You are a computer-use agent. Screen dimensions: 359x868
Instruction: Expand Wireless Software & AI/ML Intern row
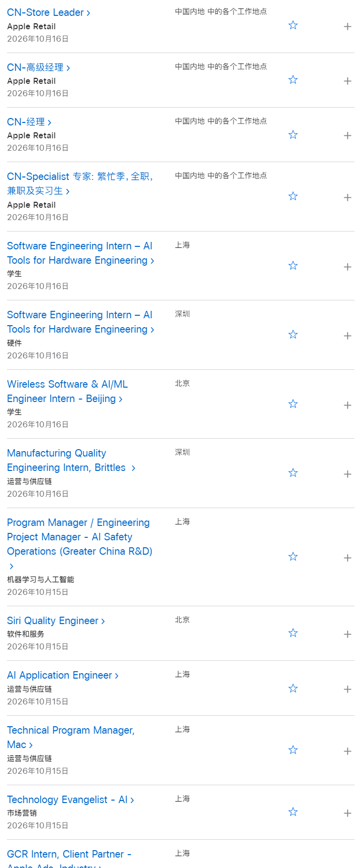[x=348, y=405]
